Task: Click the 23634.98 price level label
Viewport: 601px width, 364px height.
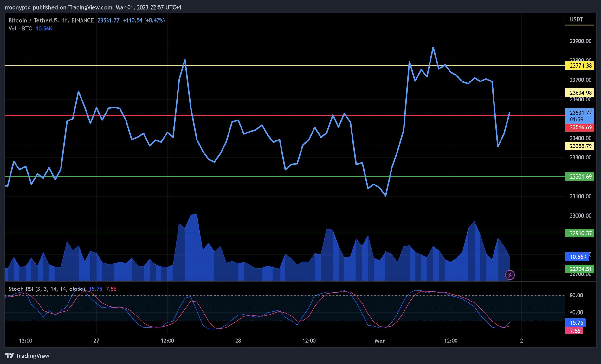Action: coord(580,93)
